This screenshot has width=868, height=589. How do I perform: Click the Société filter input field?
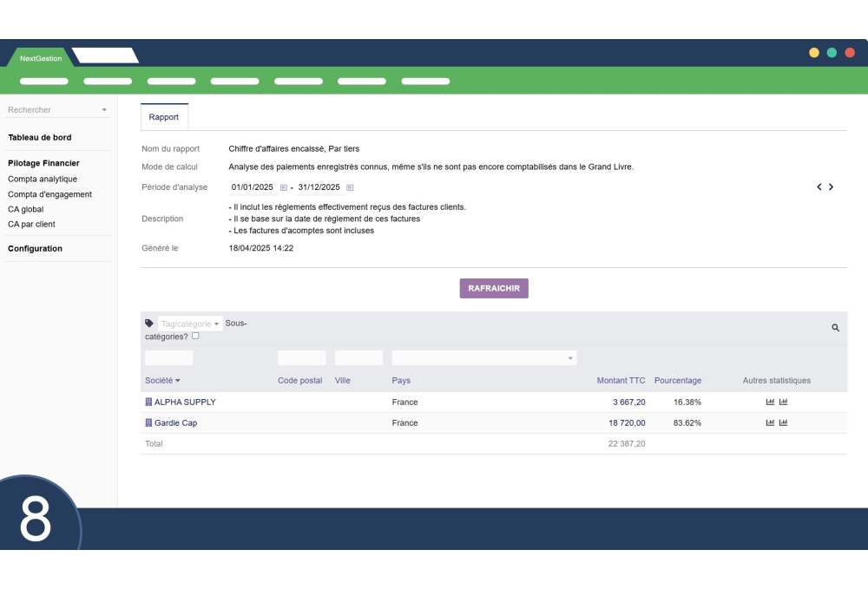click(x=169, y=357)
